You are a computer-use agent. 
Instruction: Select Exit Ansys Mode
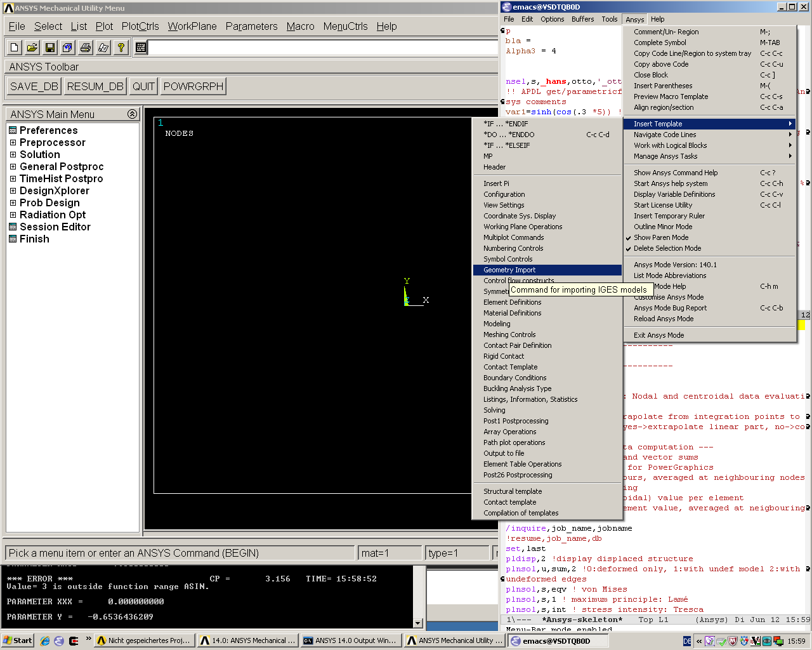[x=709, y=335]
